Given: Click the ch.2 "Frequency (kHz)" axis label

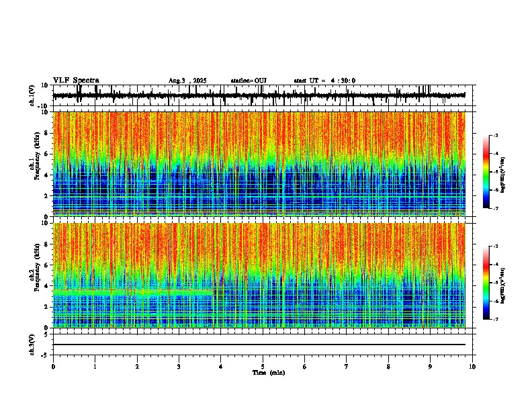Looking at the screenshot, I should click(38, 267).
